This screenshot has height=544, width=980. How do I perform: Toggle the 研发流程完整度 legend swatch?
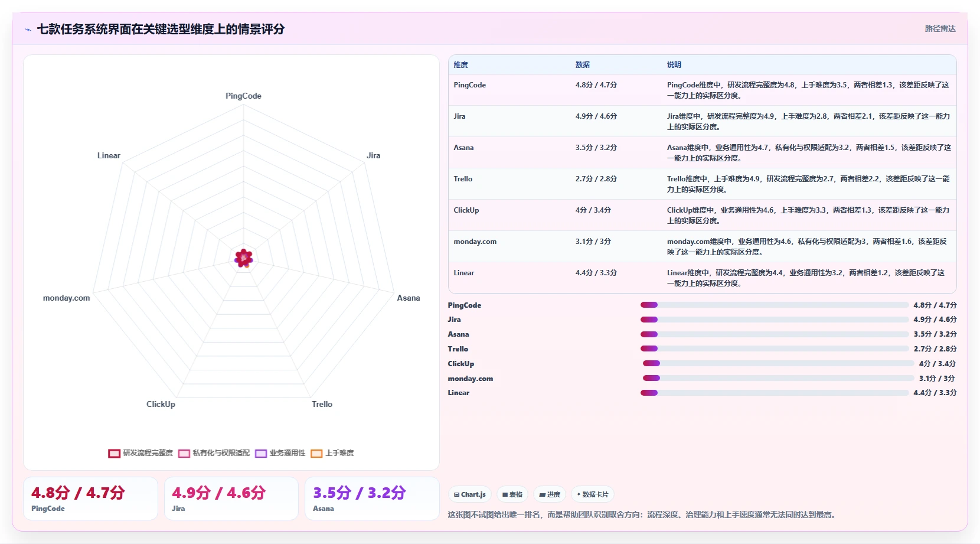(115, 454)
